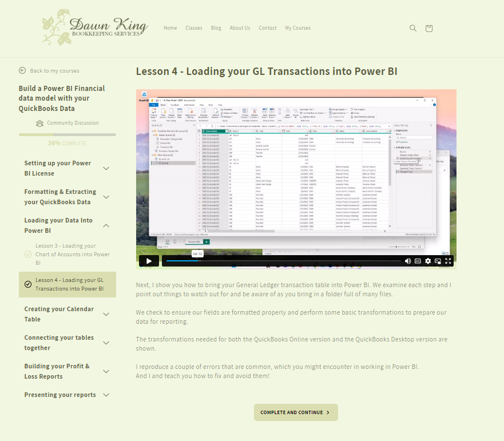Viewport: 504px width, 441px height.
Task: Open the Classes menu item
Action: [194, 28]
